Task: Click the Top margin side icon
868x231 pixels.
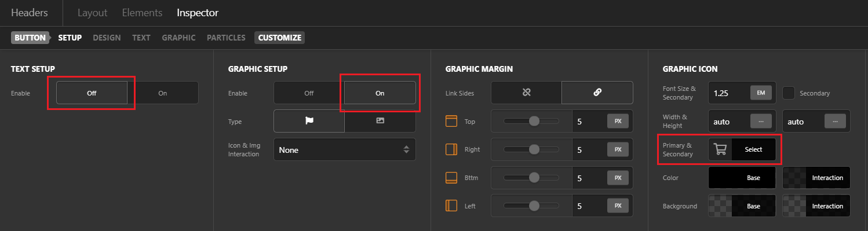Action: click(x=452, y=121)
